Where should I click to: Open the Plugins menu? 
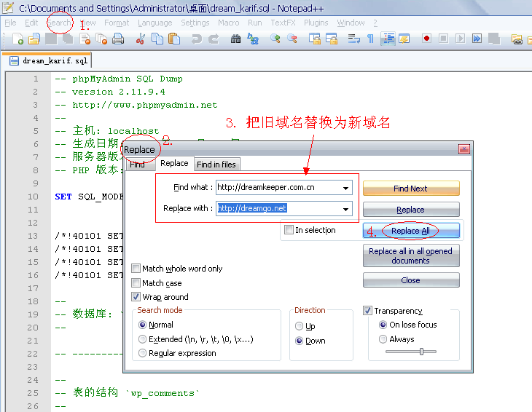point(316,23)
